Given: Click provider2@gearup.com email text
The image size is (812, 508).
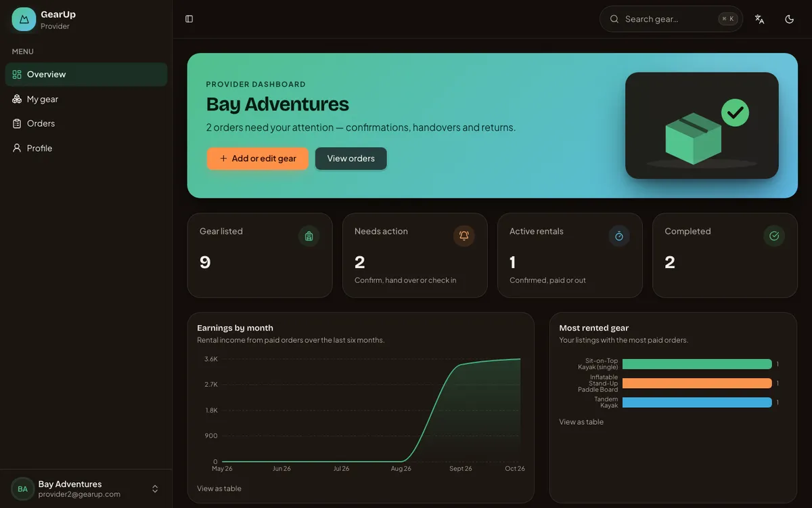Looking at the screenshot, I should 79,494.
